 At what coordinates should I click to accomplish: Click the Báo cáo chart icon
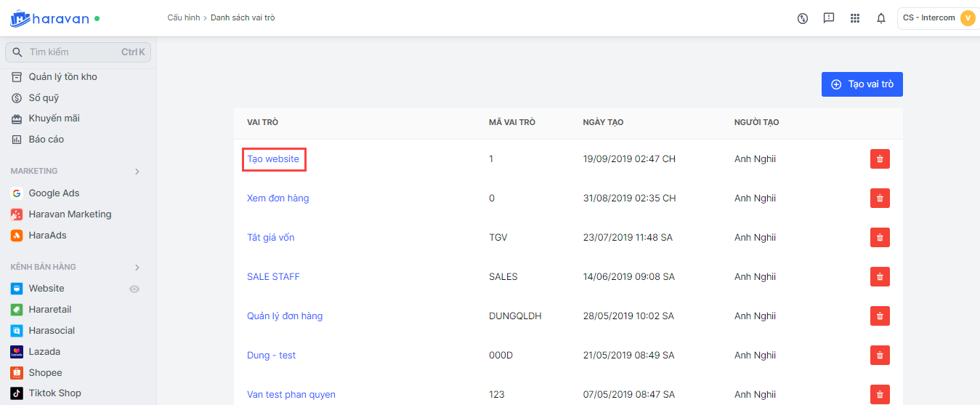(x=17, y=140)
